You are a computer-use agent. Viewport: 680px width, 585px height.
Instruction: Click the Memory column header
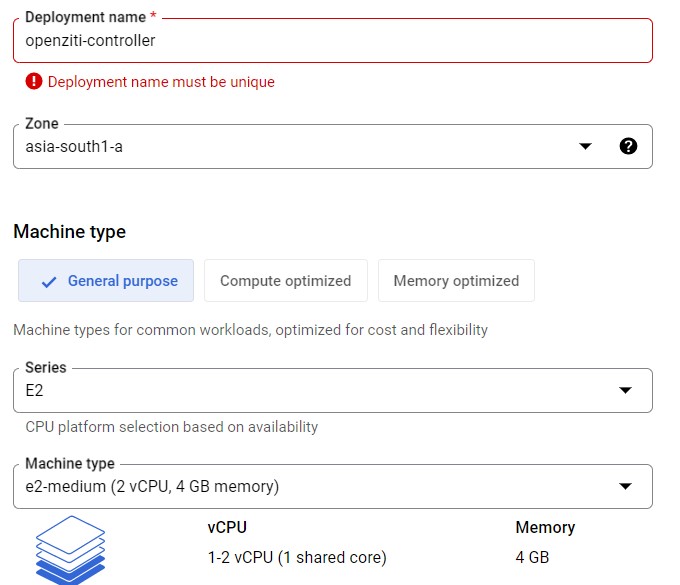[x=545, y=527]
